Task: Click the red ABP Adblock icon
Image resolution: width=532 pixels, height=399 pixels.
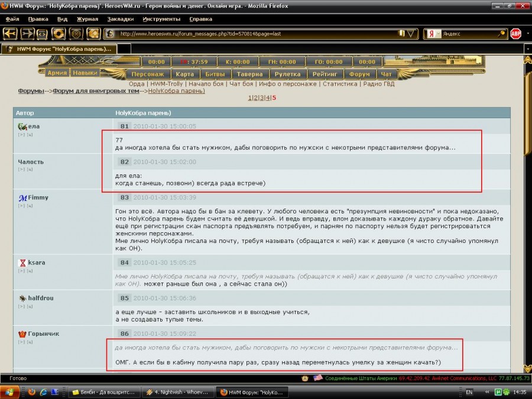Action: (515, 34)
